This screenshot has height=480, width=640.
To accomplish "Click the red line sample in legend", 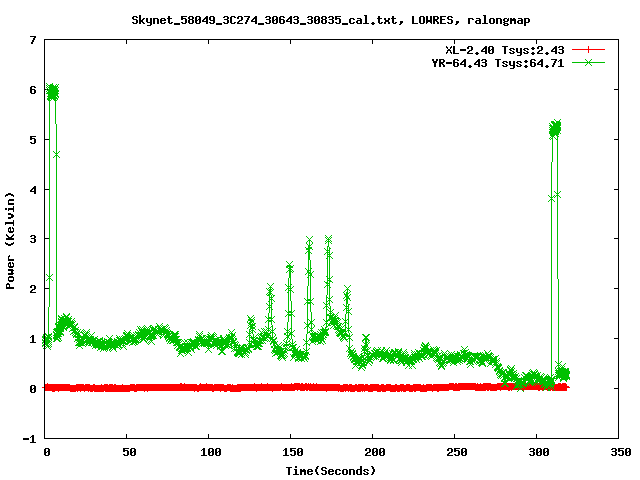I will [588, 50].
